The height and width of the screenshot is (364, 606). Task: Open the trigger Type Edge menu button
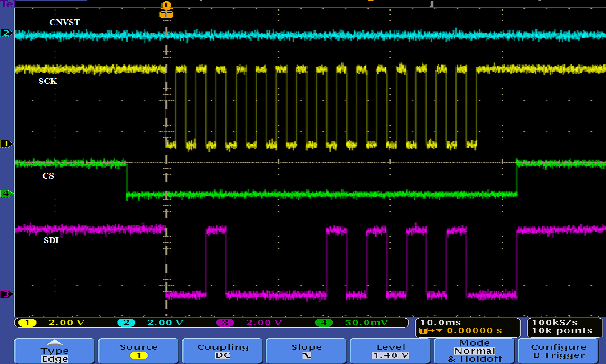(x=55, y=351)
